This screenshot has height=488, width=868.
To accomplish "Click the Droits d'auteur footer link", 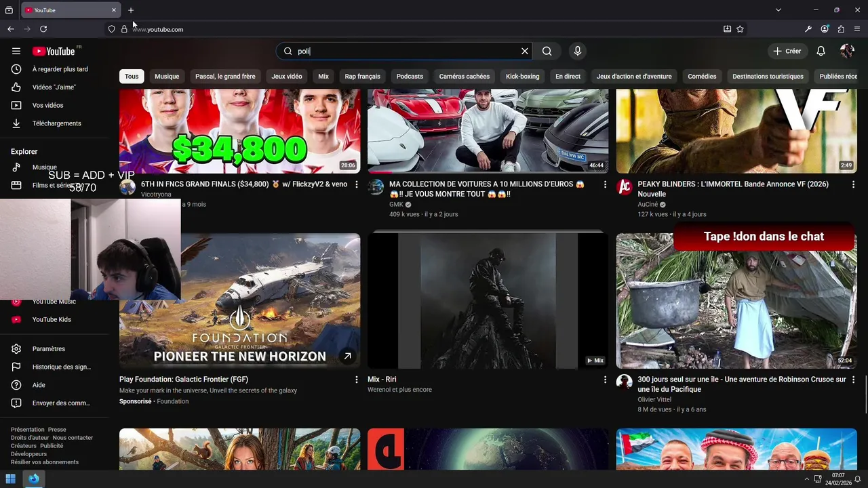I will tap(30, 438).
